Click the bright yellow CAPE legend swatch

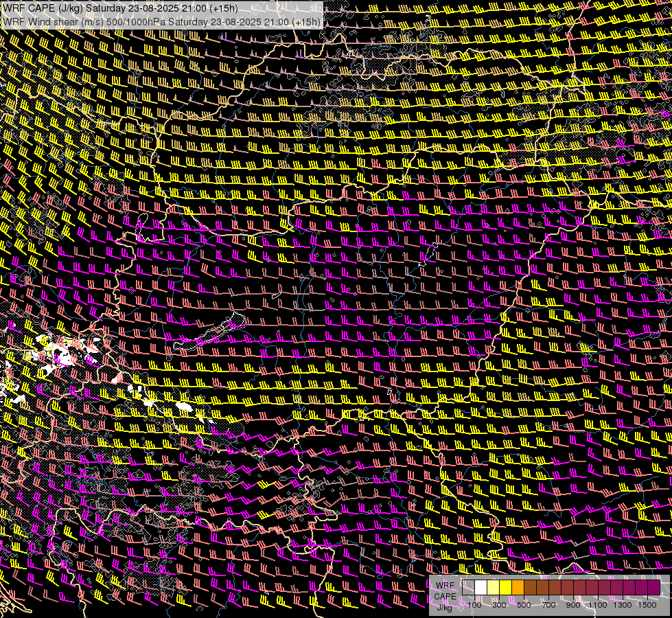coord(506,588)
